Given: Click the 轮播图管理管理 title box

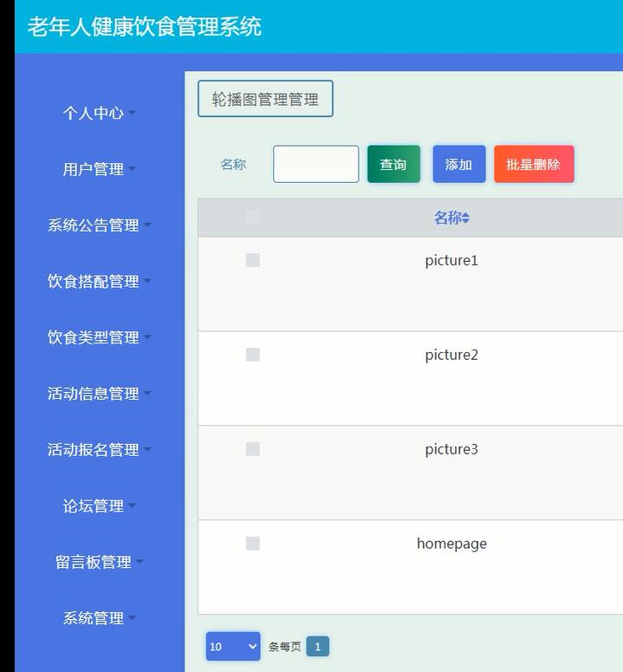Looking at the screenshot, I should click(265, 99).
